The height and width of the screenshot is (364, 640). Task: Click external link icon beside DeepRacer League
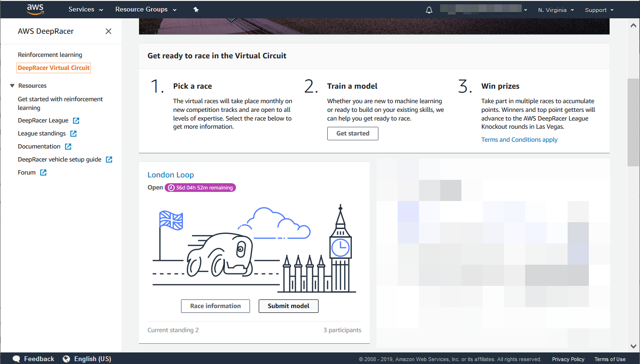(76, 121)
